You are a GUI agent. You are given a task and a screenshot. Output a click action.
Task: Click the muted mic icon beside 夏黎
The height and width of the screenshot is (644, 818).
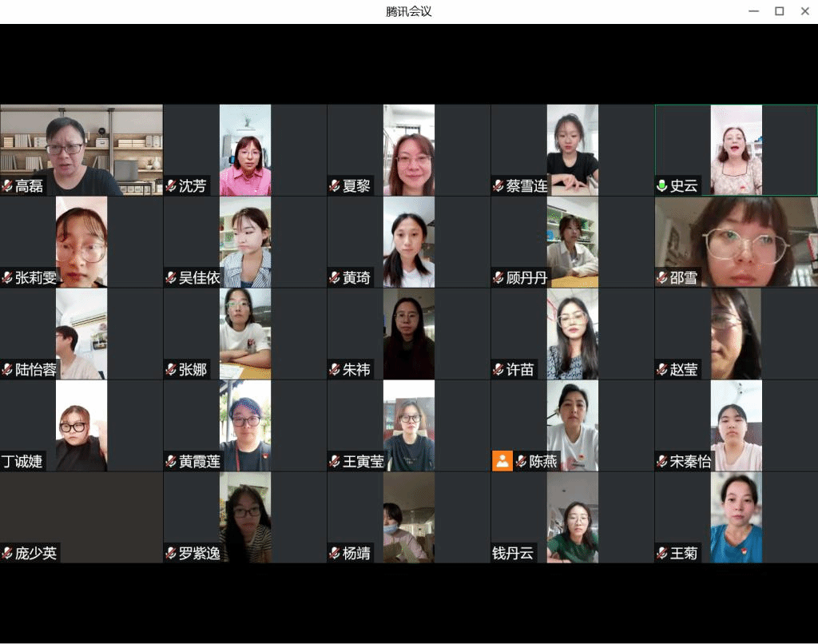coord(335,186)
